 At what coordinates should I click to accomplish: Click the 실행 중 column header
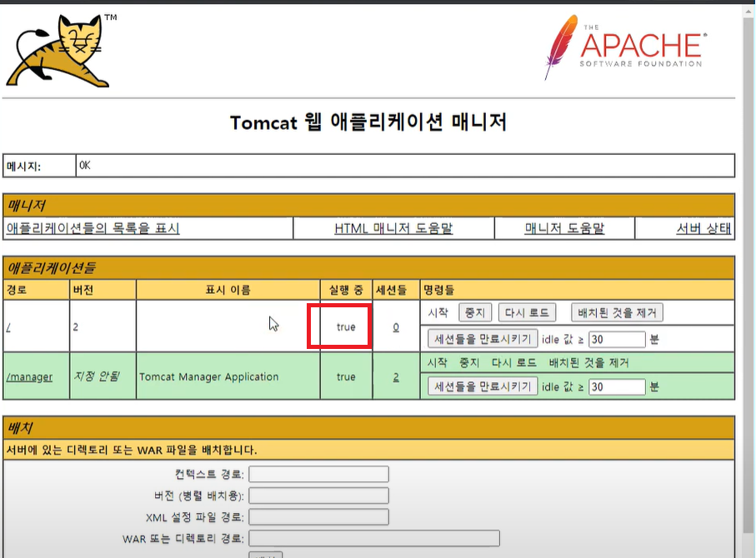point(346,290)
